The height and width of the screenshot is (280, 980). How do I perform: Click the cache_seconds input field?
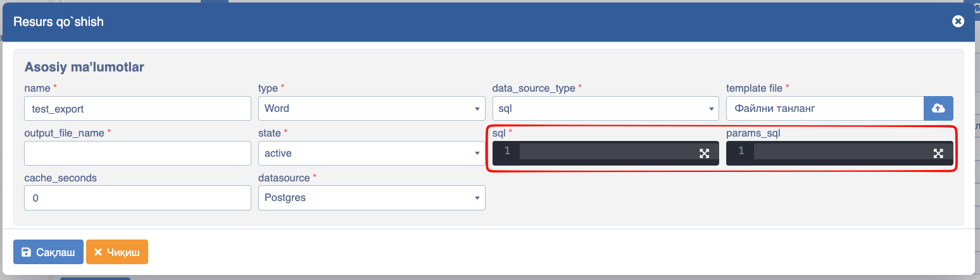pyautogui.click(x=137, y=198)
